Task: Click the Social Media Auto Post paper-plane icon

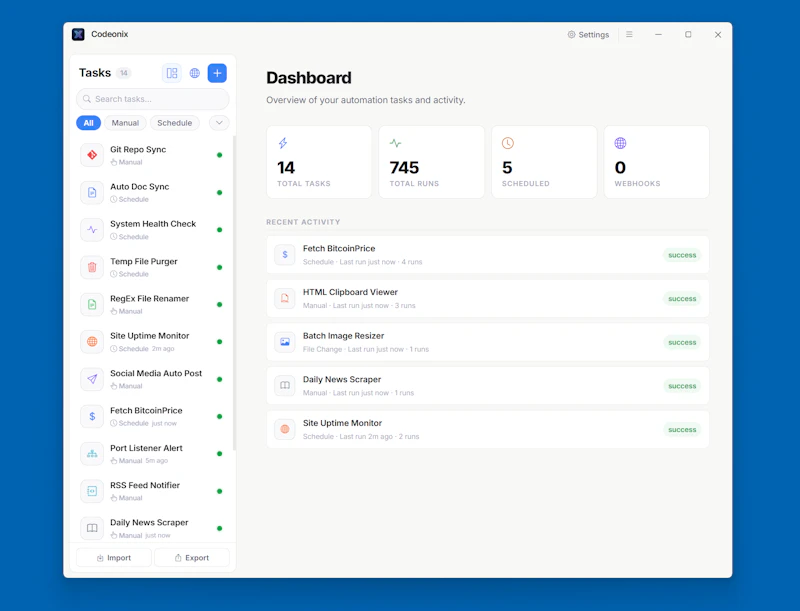Action: [x=92, y=379]
